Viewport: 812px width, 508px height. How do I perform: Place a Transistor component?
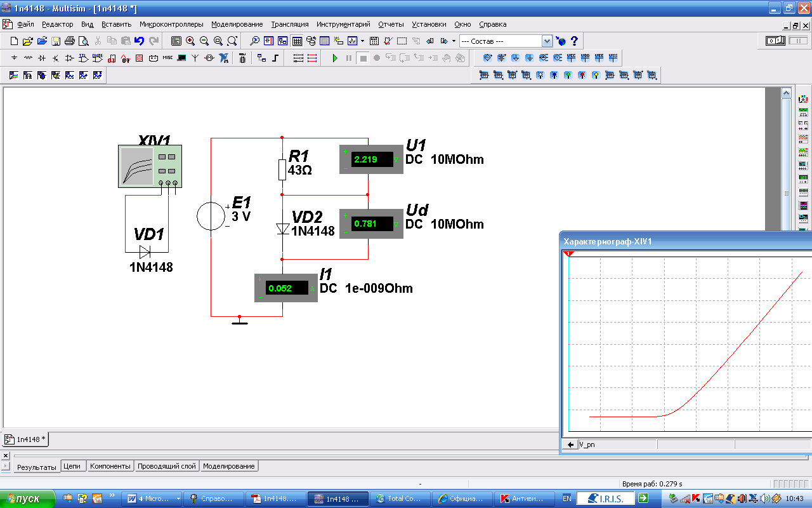point(56,58)
